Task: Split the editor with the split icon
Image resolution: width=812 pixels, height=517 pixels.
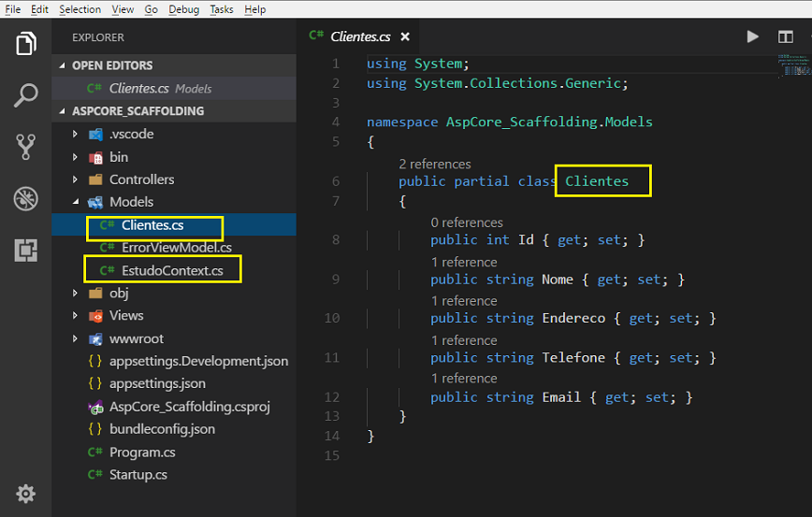Action: tap(786, 36)
